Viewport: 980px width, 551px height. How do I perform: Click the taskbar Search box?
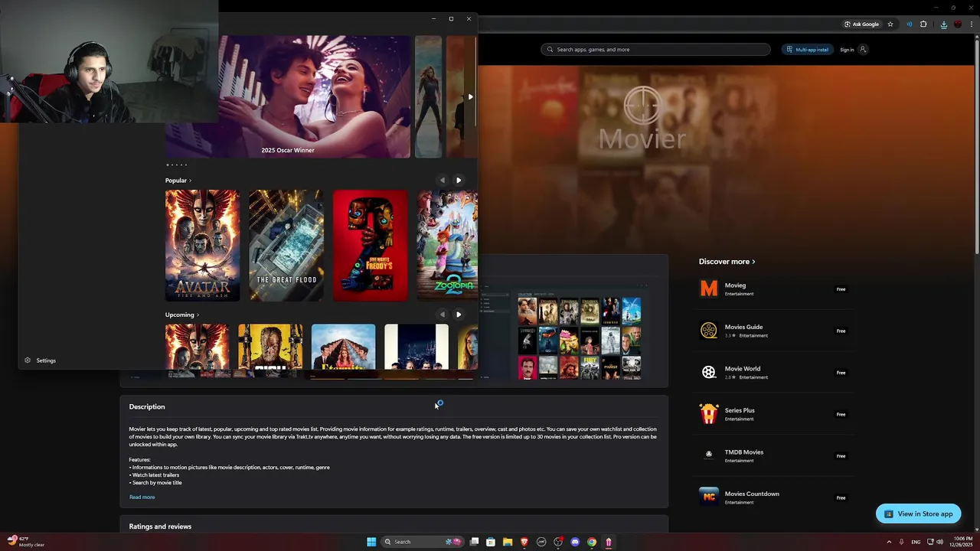coord(423,542)
